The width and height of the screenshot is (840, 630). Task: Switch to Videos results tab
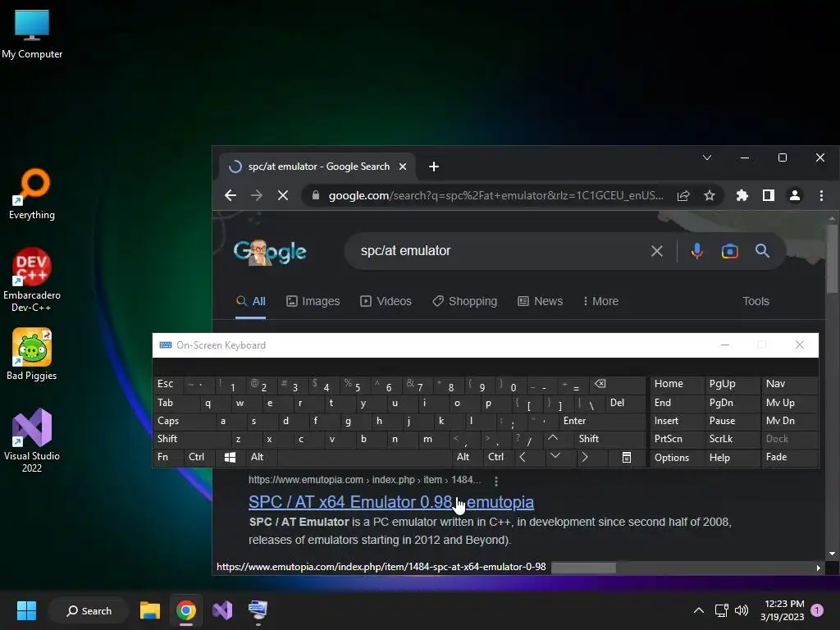(x=386, y=301)
